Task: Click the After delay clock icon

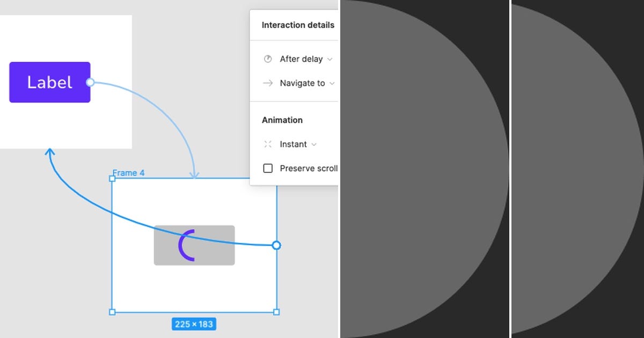Action: (267, 59)
